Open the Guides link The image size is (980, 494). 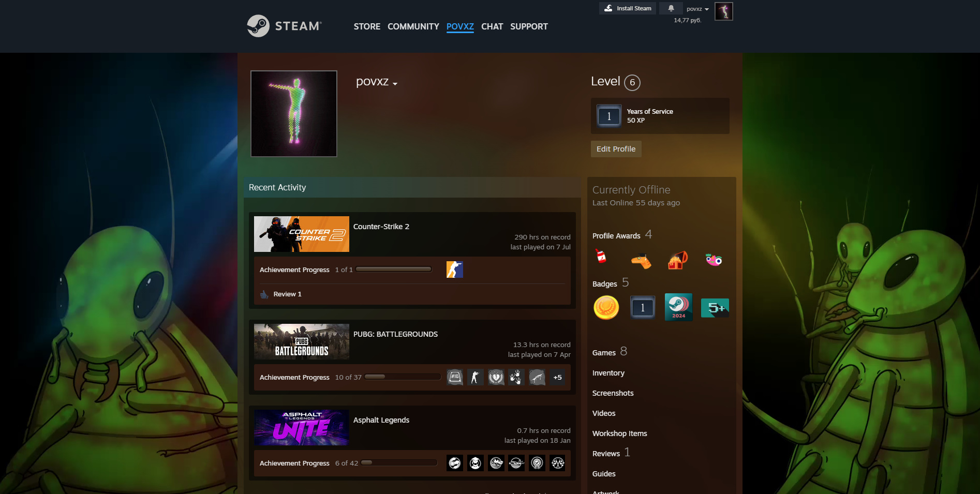click(603, 474)
